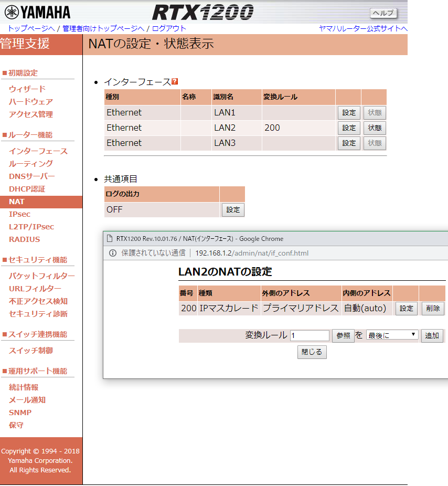Open セキュリティ診断 in the sidebar
The image size is (448, 486).
(38, 314)
